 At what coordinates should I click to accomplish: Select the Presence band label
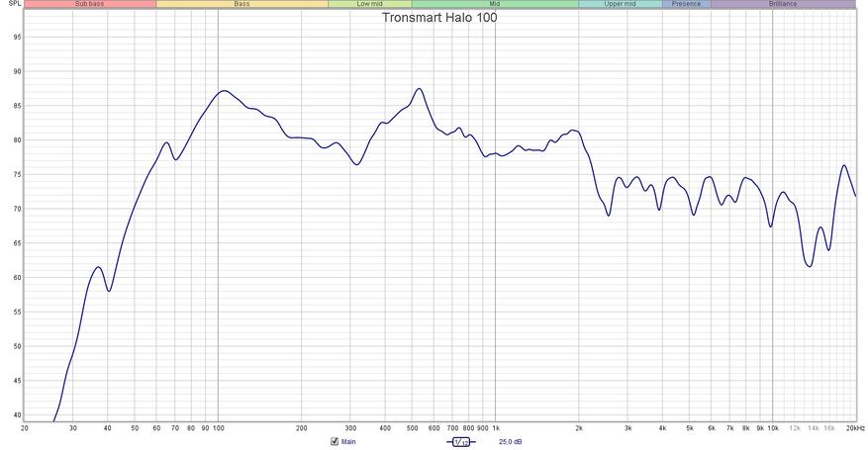coord(687,4)
